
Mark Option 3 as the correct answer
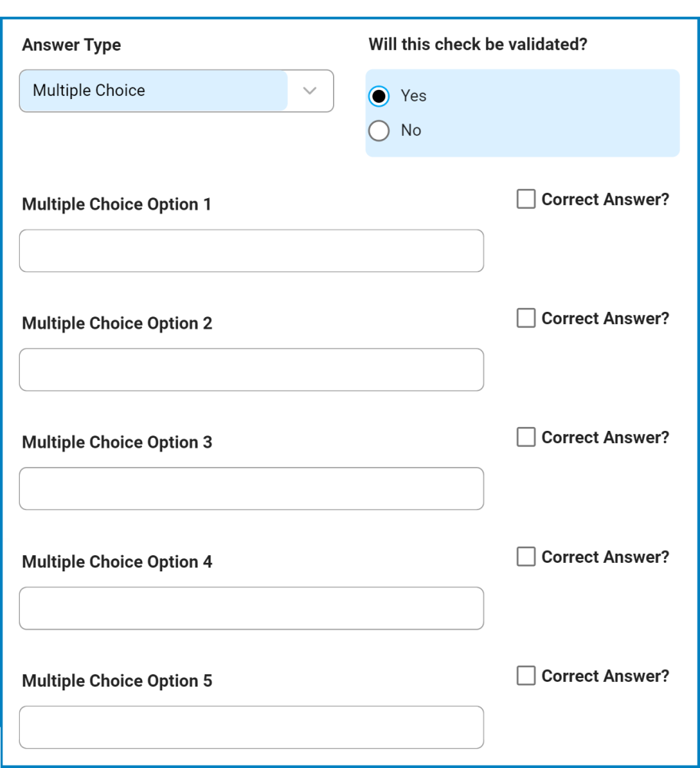[527, 437]
